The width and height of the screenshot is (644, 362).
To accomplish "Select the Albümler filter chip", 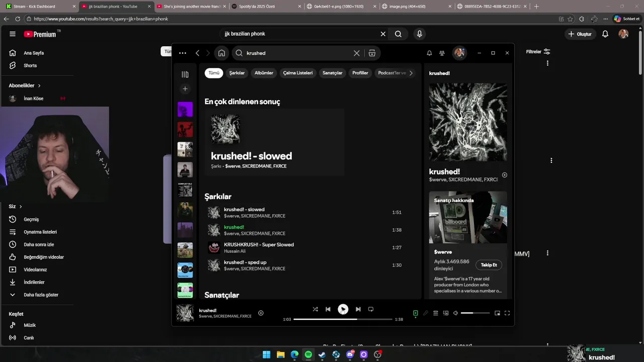I will [264, 73].
